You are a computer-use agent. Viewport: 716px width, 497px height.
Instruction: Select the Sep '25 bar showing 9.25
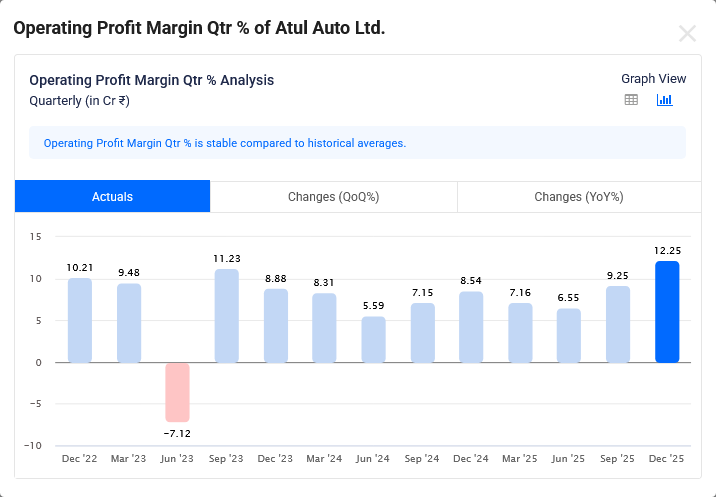tap(618, 324)
